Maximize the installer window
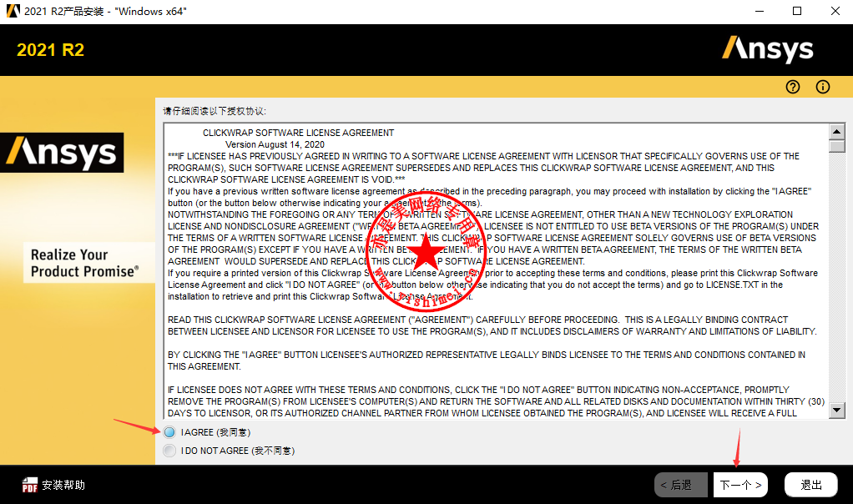853x504 pixels. pos(797,11)
